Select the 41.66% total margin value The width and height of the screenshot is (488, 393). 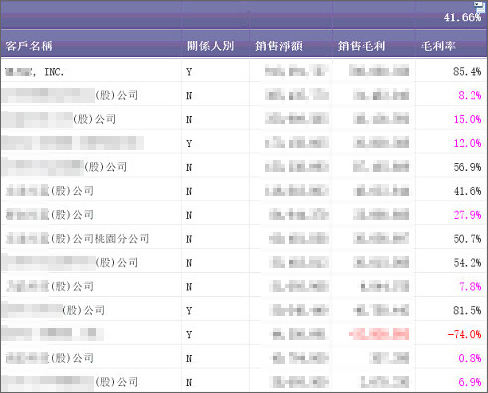point(462,17)
